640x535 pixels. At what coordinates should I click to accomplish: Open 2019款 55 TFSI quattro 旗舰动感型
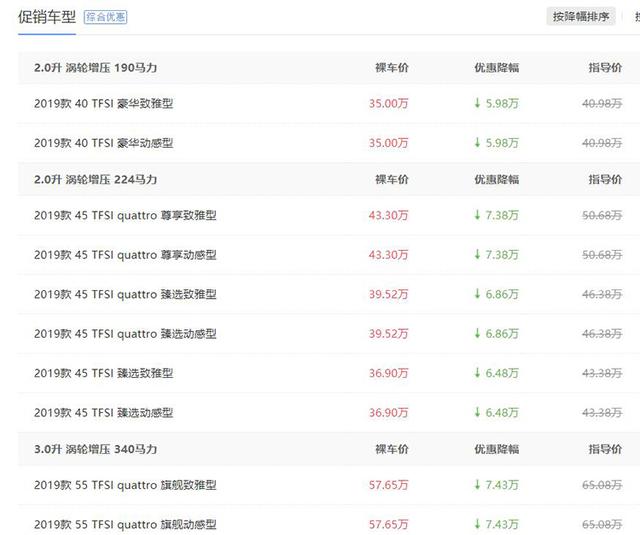coord(125,524)
